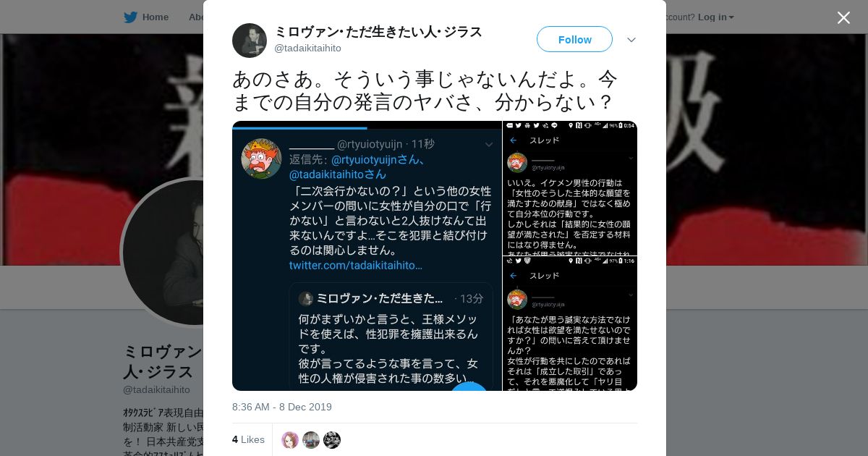Follow the @tadaikitaihito account

[574, 40]
